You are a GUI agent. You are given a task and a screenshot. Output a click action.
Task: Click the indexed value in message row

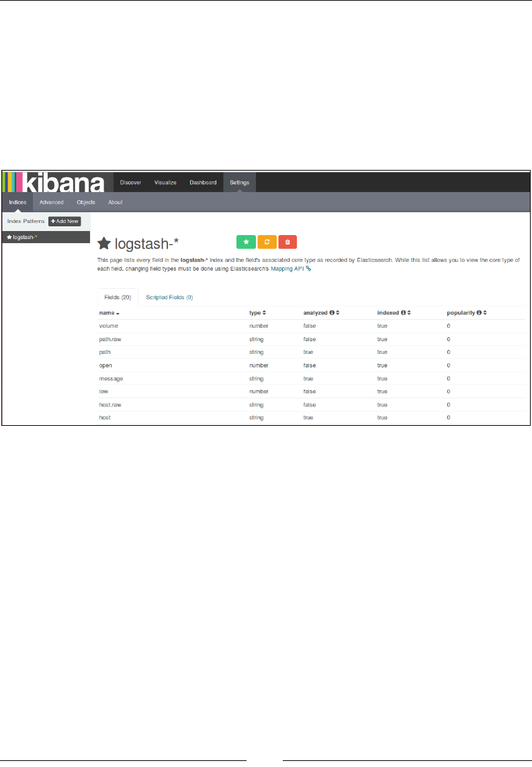click(x=382, y=379)
